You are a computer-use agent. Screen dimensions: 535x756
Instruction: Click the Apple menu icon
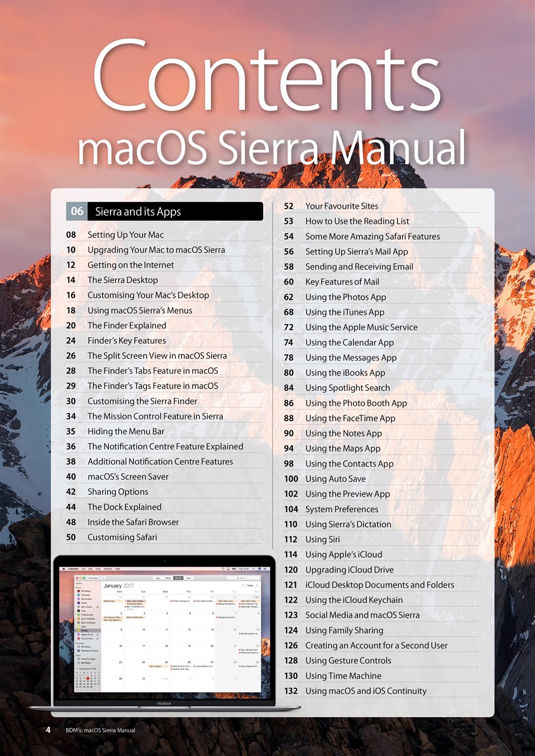click(63, 568)
